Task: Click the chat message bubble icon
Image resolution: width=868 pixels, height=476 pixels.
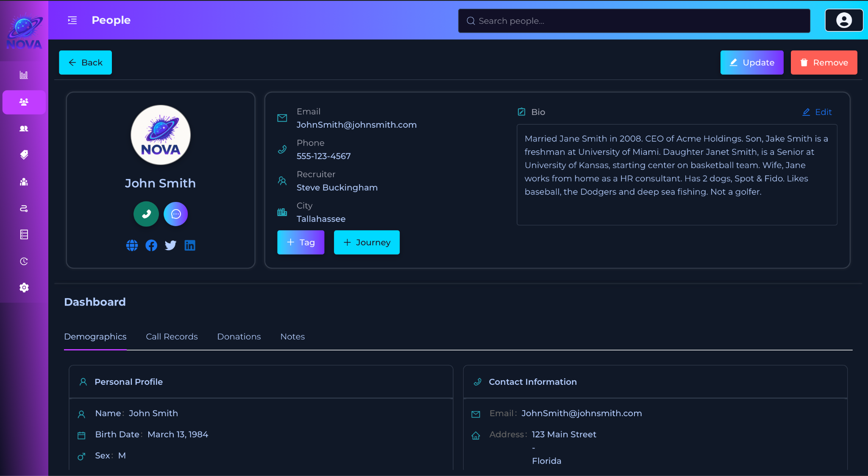Action: click(176, 214)
